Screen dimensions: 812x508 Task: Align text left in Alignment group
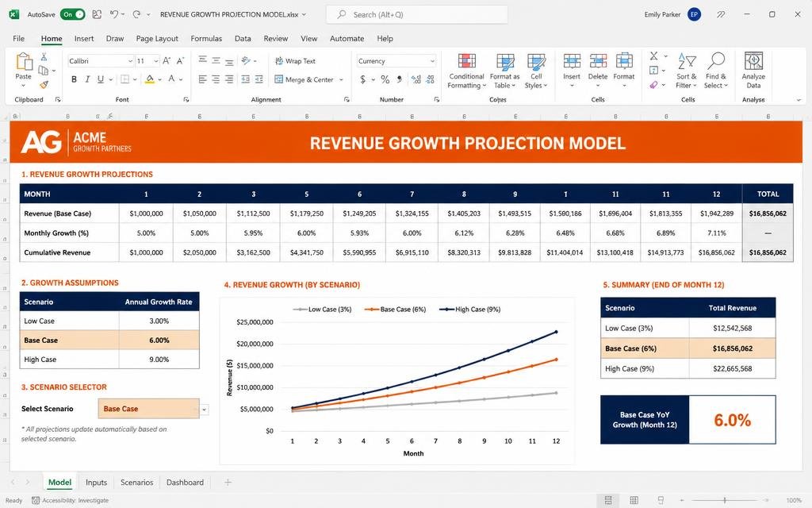(x=202, y=79)
